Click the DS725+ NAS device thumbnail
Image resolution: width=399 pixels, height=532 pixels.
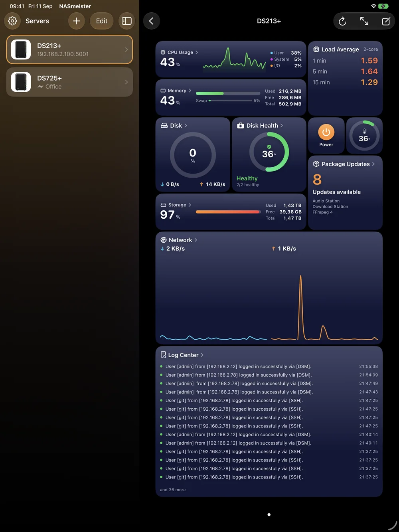pos(21,82)
